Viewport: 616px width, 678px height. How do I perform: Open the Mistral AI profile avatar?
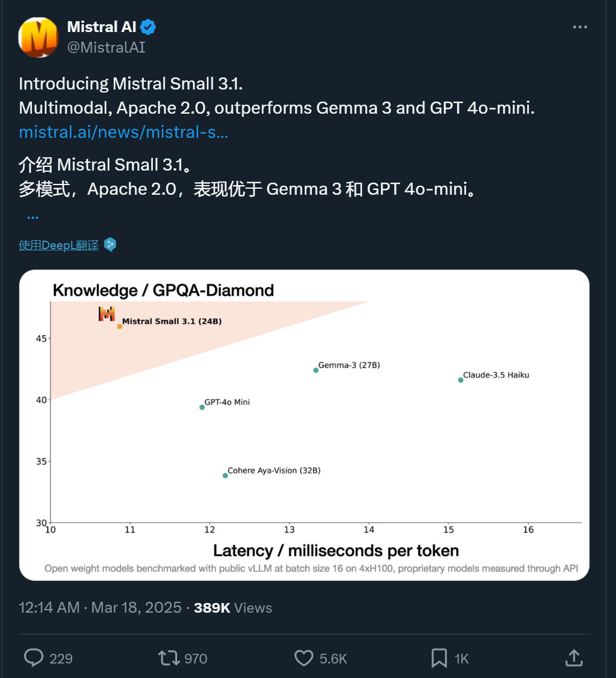pyautogui.click(x=38, y=37)
